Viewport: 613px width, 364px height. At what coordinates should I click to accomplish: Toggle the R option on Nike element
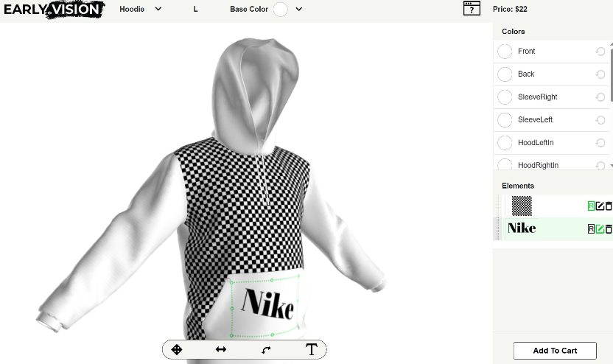click(591, 229)
